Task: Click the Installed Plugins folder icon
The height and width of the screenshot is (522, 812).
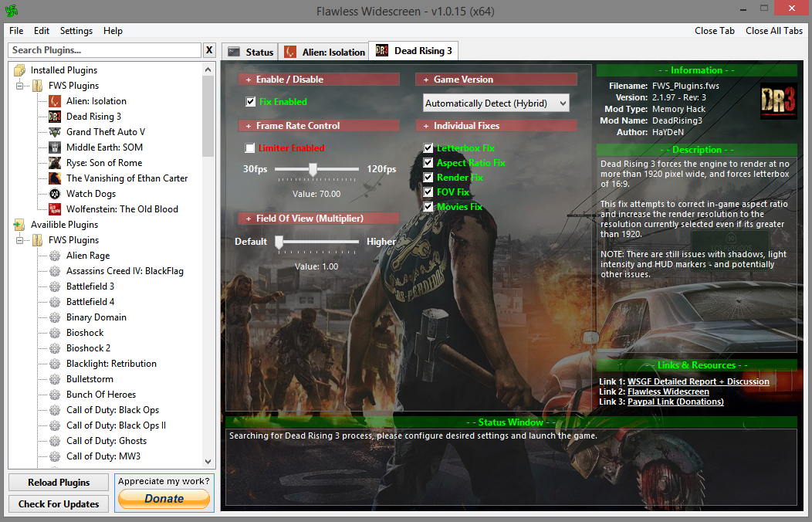Action: (x=19, y=70)
